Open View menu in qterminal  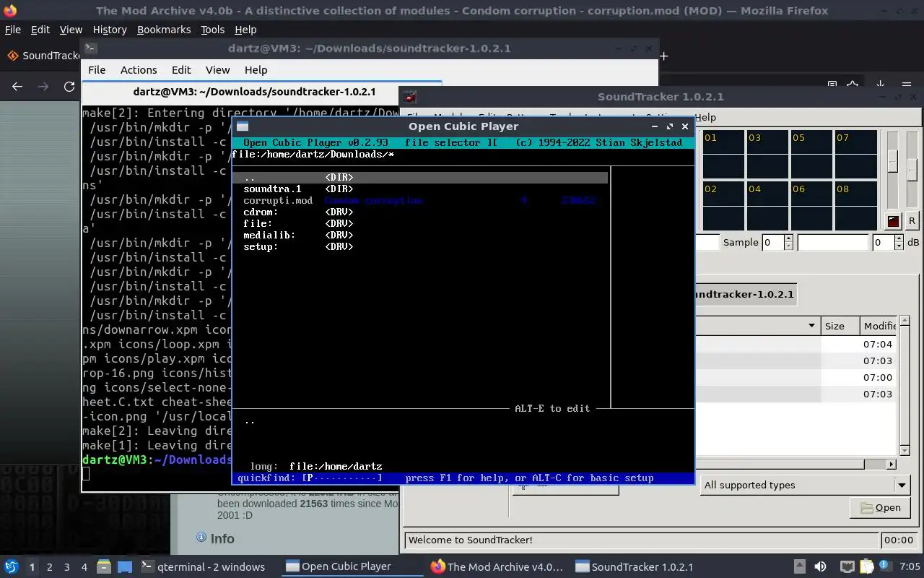[x=217, y=70]
